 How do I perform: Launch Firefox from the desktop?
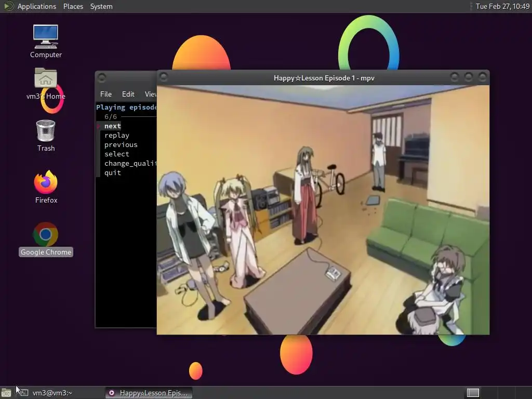pyautogui.click(x=46, y=187)
